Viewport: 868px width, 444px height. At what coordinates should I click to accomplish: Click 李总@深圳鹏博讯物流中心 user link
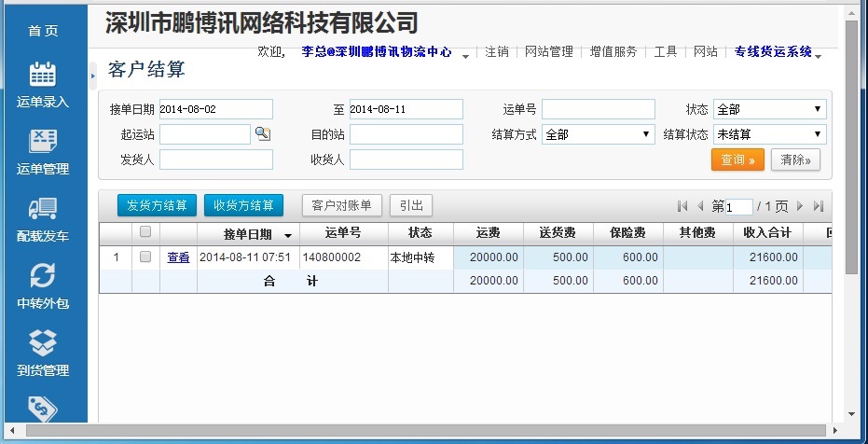377,52
